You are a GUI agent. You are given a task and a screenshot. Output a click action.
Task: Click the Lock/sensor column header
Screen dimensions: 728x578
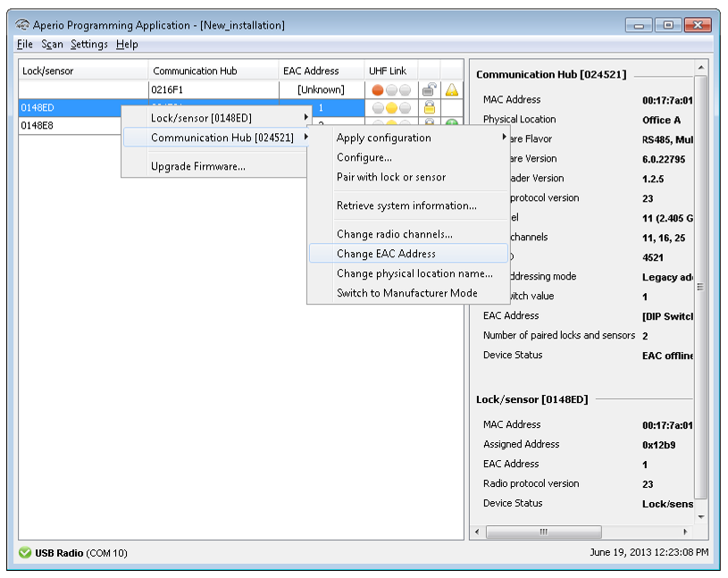[x=84, y=71]
